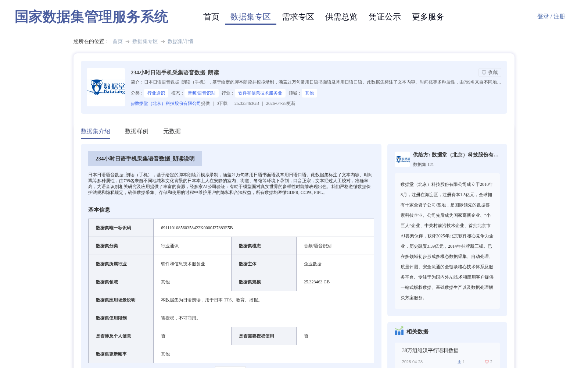Viewport: 588px width, 368px height.
Task: Click the 2026-04-28 date on related dataset card
Action: (x=412, y=362)
